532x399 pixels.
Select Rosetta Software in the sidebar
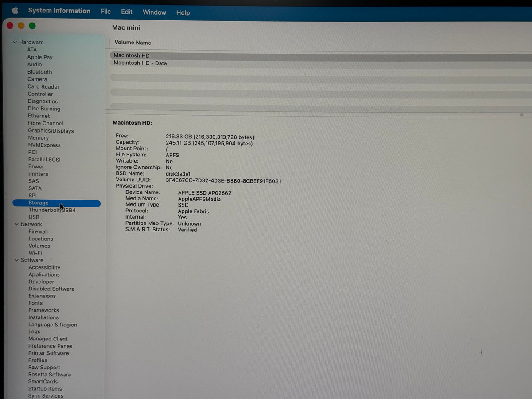[x=50, y=375]
